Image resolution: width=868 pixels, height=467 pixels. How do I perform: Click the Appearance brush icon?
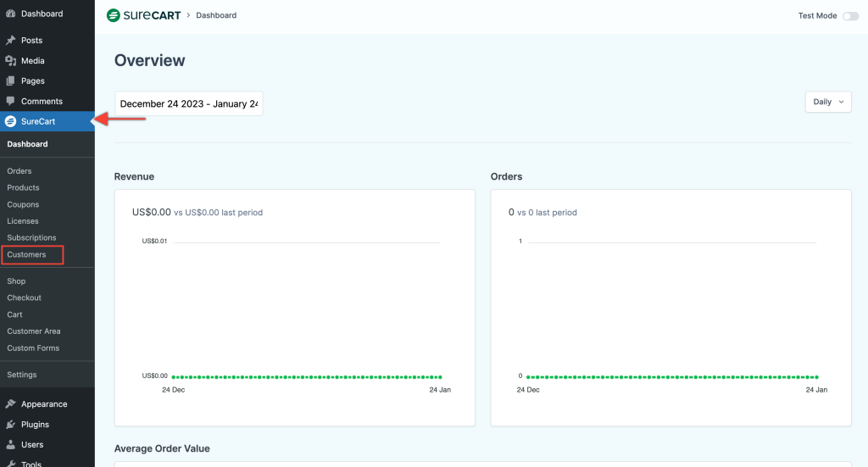tap(10, 404)
